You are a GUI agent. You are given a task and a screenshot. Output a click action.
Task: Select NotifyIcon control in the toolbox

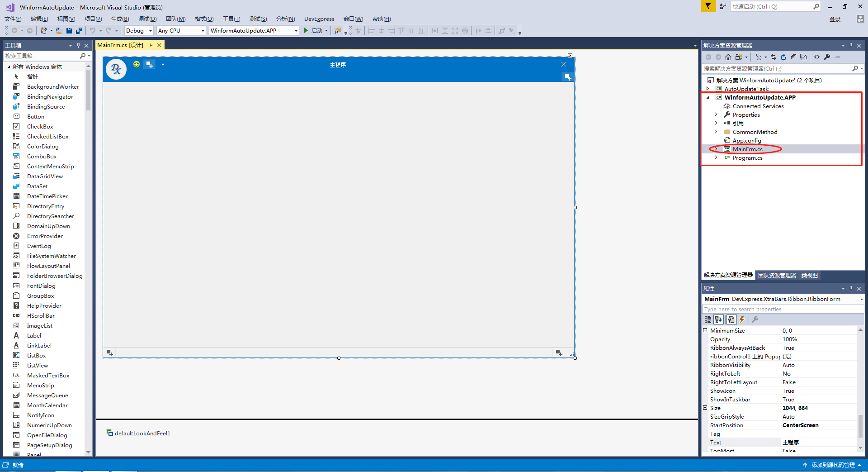(x=40, y=415)
